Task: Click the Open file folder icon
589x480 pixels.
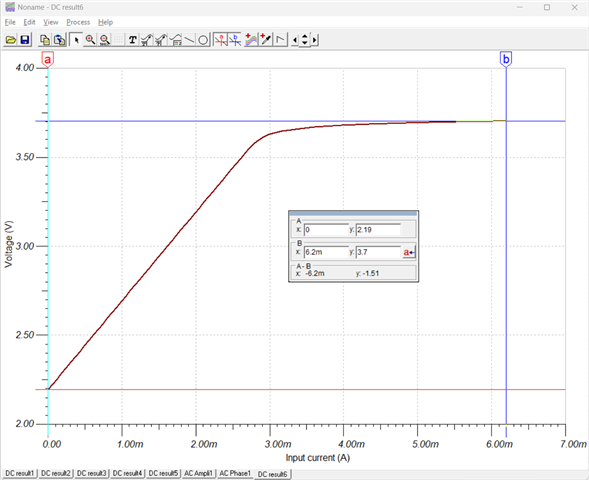Action: pos(11,40)
